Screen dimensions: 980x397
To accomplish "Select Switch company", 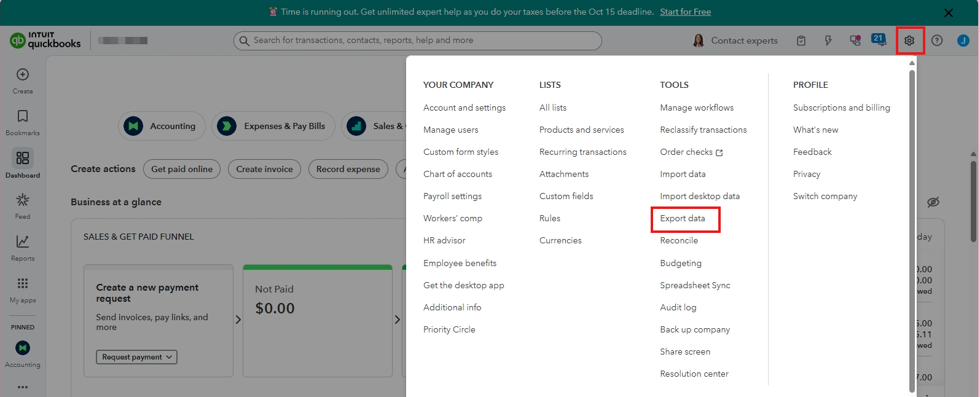I will click(x=825, y=196).
